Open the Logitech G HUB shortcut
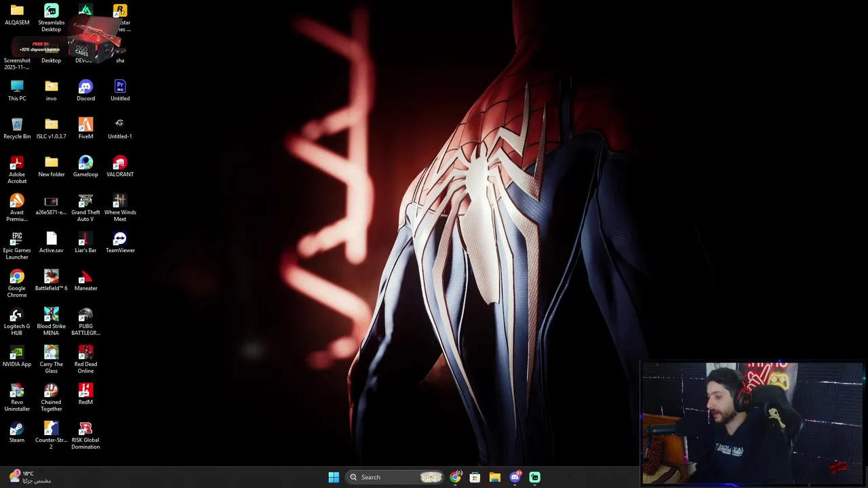Image resolution: width=868 pixels, height=488 pixels. pos(17,321)
